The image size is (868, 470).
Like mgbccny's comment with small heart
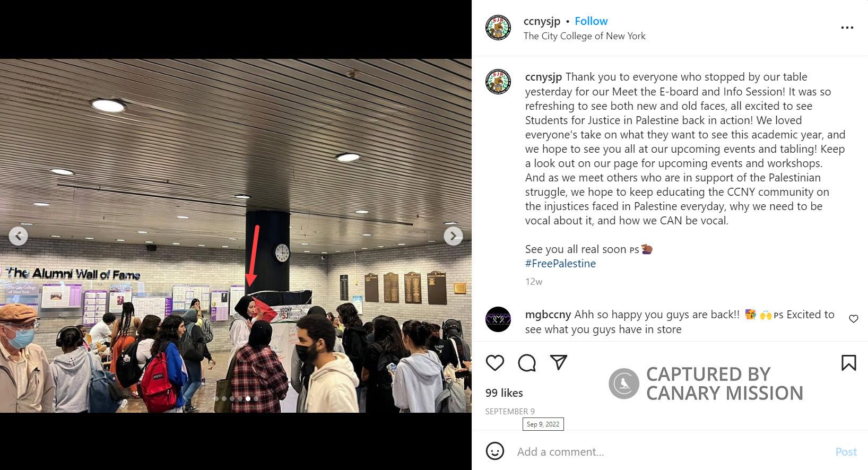(854, 319)
